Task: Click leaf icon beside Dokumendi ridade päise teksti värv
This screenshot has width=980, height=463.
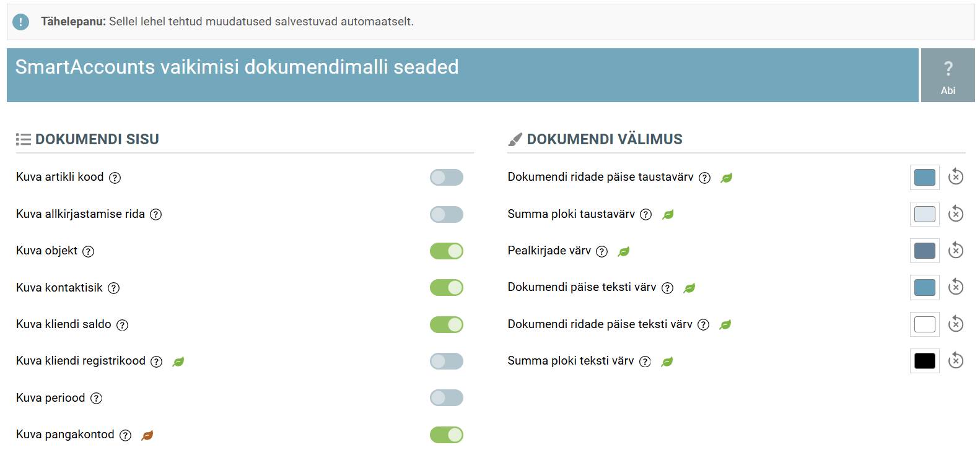Action: (x=725, y=324)
